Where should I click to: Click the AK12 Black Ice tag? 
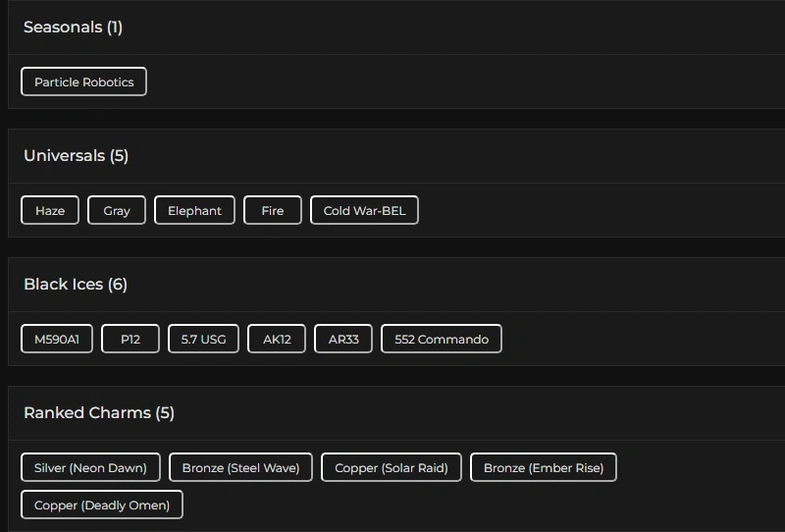277,339
